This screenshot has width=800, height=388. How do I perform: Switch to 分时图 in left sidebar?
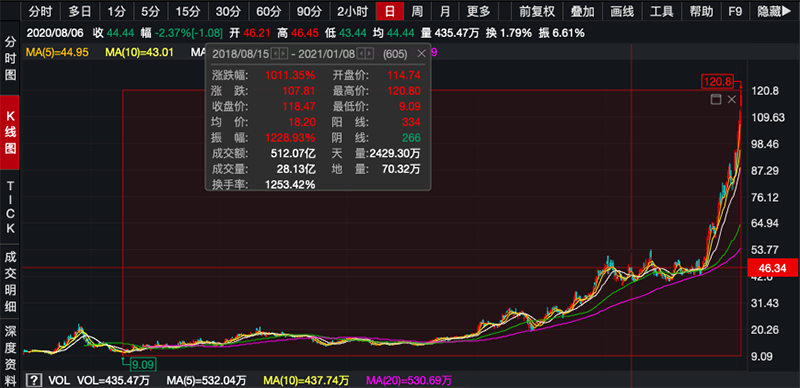pyautogui.click(x=10, y=58)
